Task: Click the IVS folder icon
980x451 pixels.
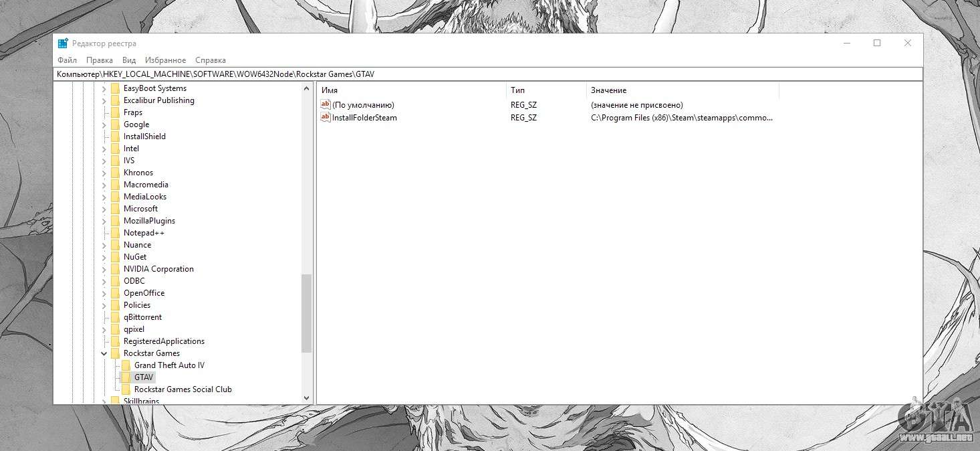Action: point(116,161)
